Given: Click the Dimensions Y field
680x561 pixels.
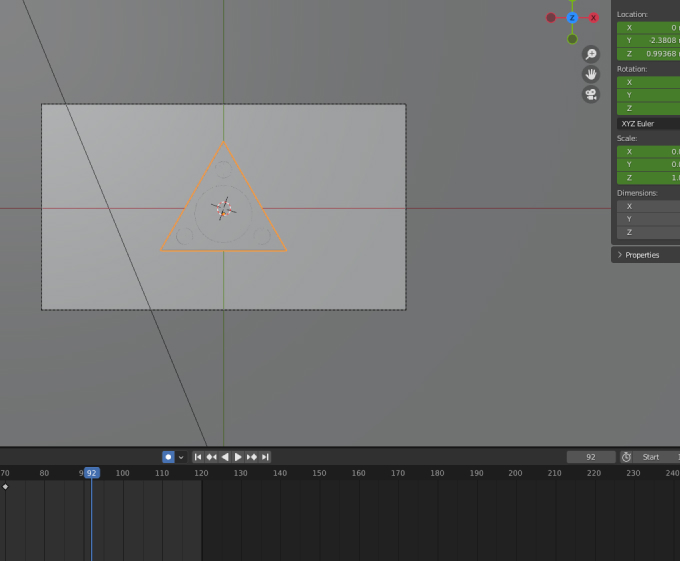Looking at the screenshot, I should coord(648,219).
